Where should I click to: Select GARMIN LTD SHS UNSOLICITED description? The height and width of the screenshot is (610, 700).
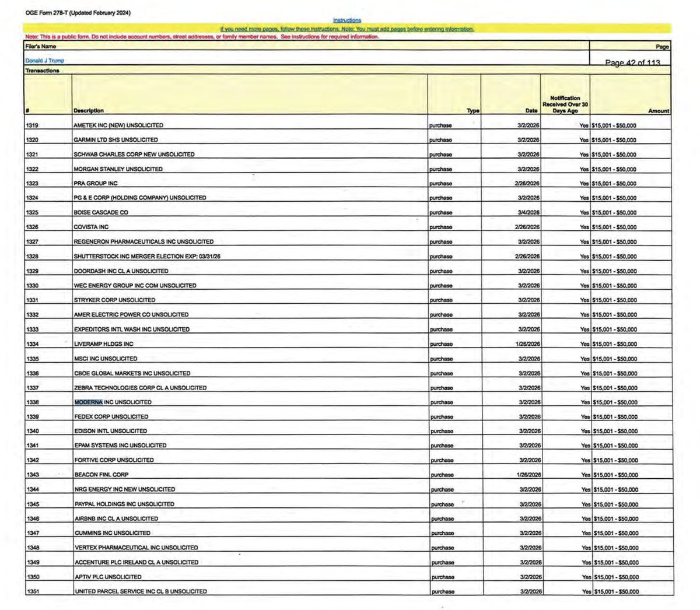[x=116, y=140]
